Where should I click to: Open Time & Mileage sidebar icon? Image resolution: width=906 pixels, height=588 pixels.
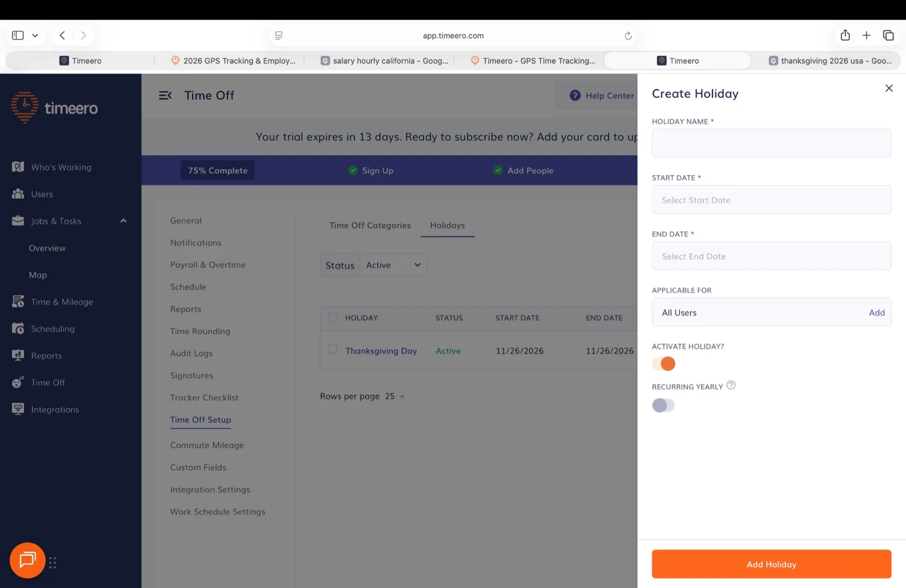click(x=18, y=302)
